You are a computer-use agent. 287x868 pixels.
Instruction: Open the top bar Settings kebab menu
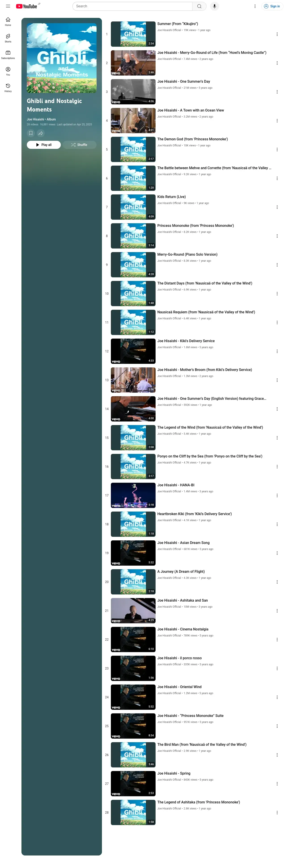(255, 6)
